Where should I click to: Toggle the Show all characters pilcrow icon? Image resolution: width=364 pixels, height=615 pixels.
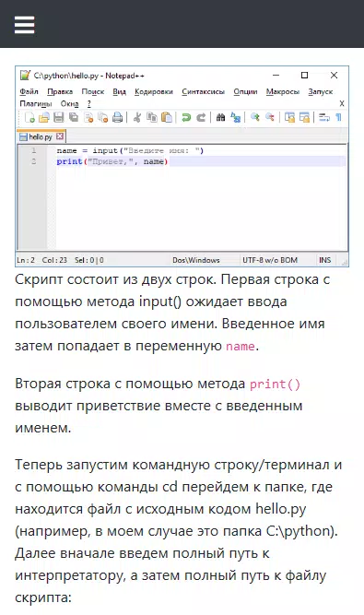[338, 117]
